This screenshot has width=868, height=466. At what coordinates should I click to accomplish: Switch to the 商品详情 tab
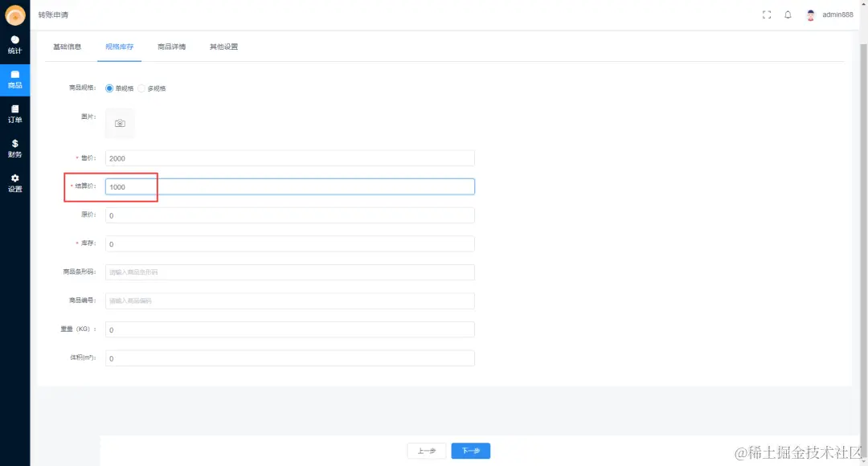pyautogui.click(x=172, y=47)
